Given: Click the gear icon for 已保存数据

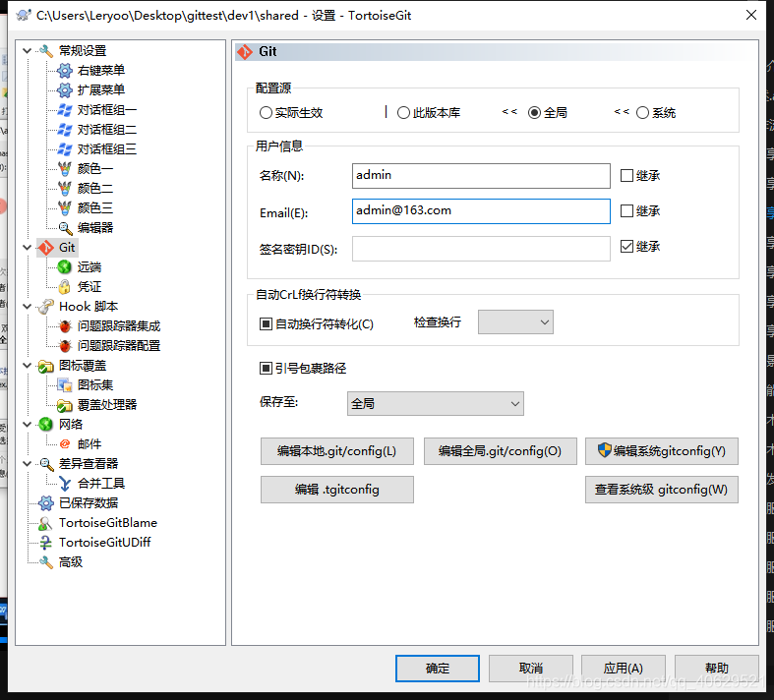Looking at the screenshot, I should (46, 503).
